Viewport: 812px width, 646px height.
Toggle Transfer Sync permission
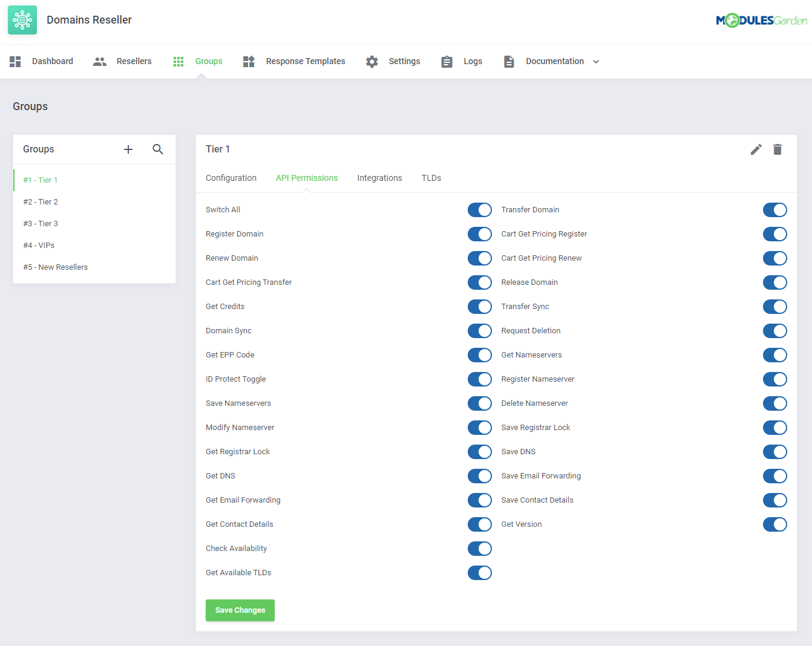[775, 307]
